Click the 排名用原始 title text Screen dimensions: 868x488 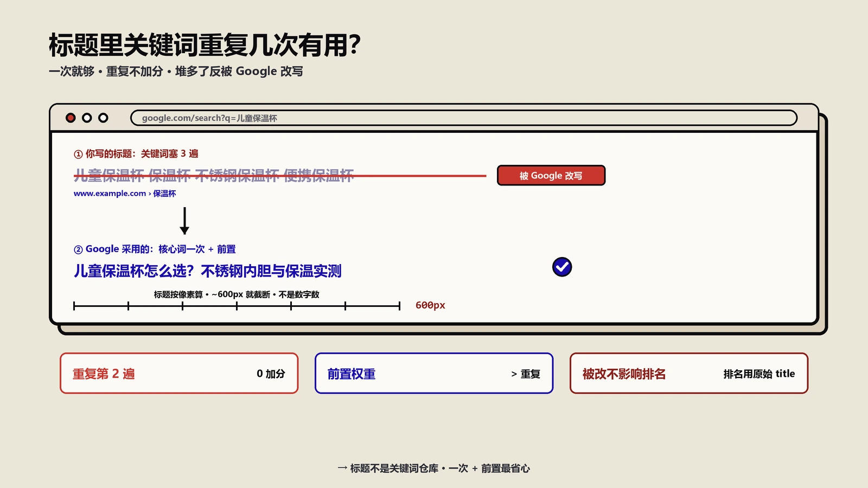(759, 374)
